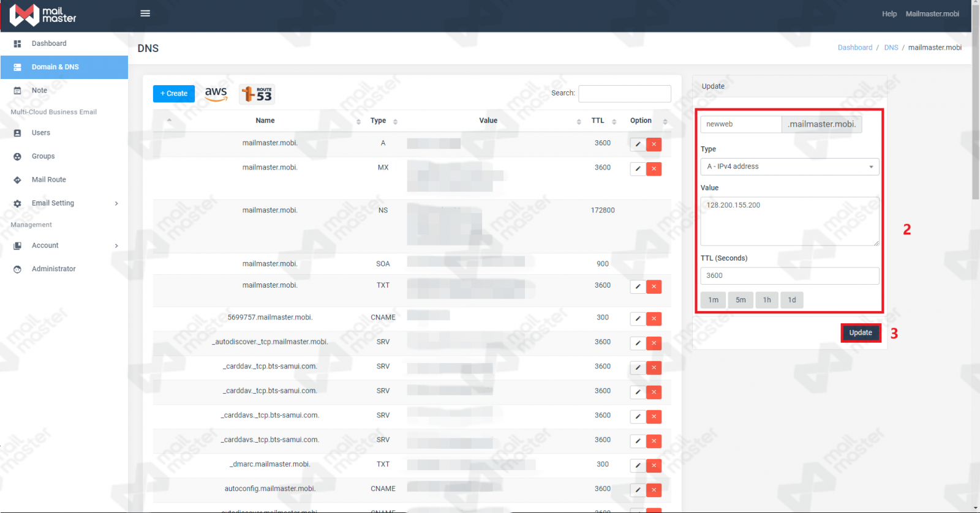Viewport: 980px width, 513px height.
Task: Click the TTL (Seconds) field
Action: click(790, 275)
